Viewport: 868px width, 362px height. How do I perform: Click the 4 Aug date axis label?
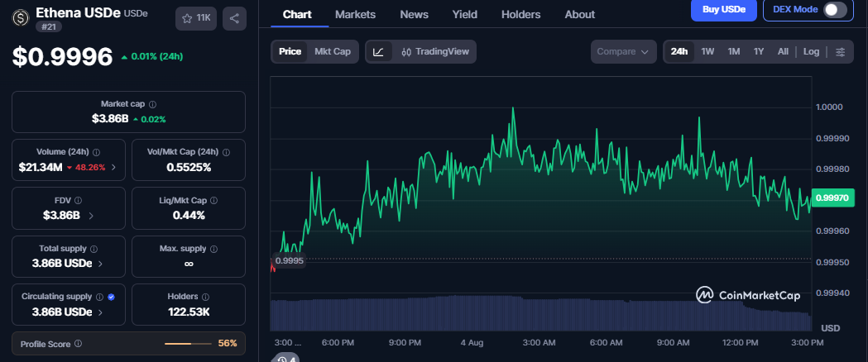(472, 343)
